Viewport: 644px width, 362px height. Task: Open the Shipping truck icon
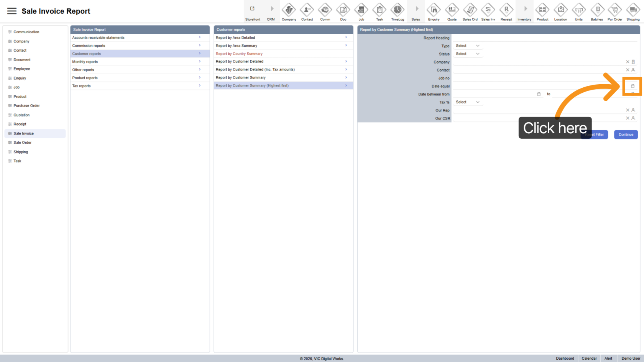(633, 10)
